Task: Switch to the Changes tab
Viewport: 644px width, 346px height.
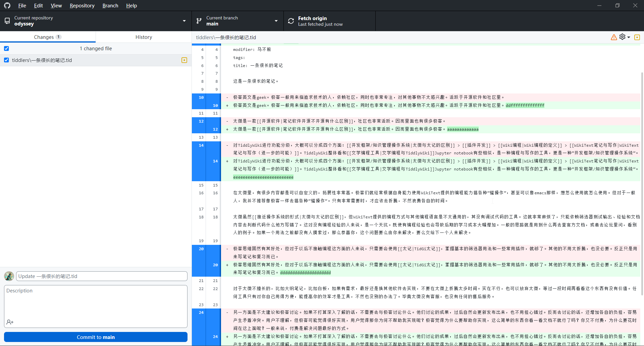Action: 48,37
